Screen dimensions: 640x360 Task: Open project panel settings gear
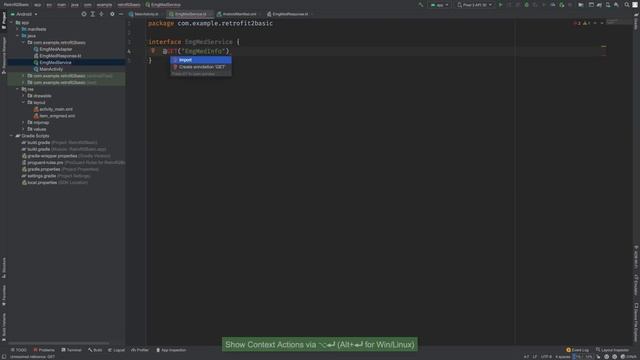point(112,14)
